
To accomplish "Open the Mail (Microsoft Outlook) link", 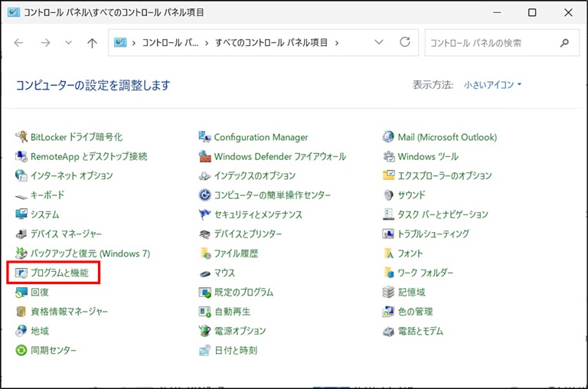I will [x=447, y=137].
